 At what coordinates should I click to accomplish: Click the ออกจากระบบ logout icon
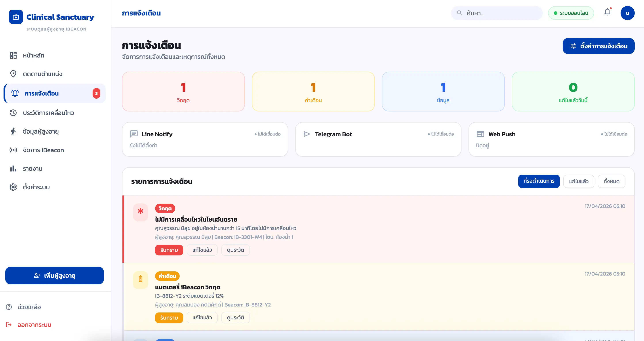pos(9,325)
